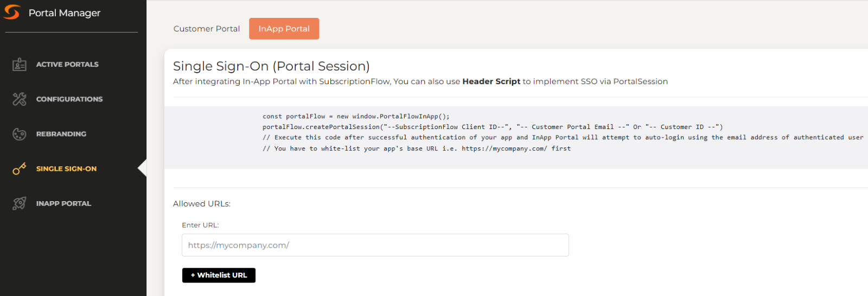Open Active Portals in sidebar
The height and width of the screenshot is (296, 868).
(x=67, y=65)
